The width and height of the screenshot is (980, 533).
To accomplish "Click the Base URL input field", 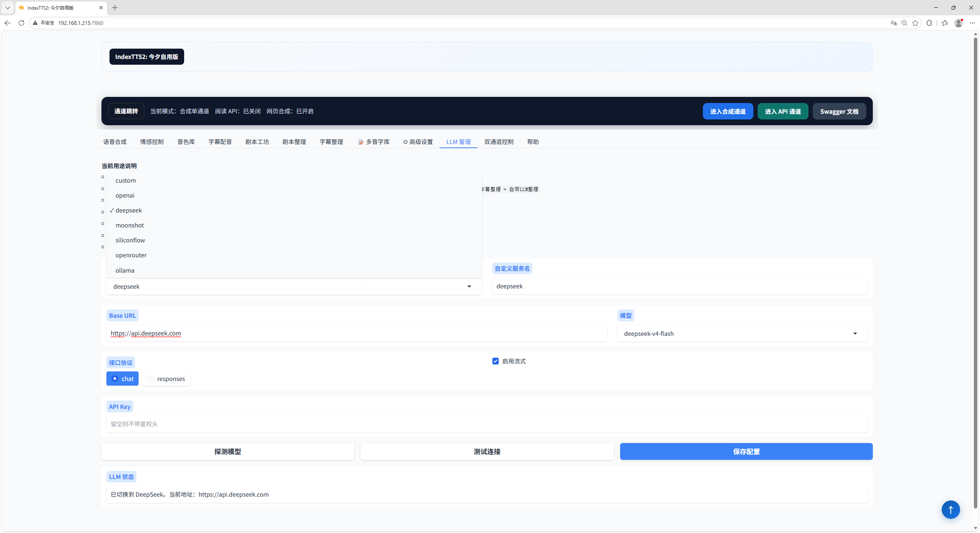I will 357,333.
